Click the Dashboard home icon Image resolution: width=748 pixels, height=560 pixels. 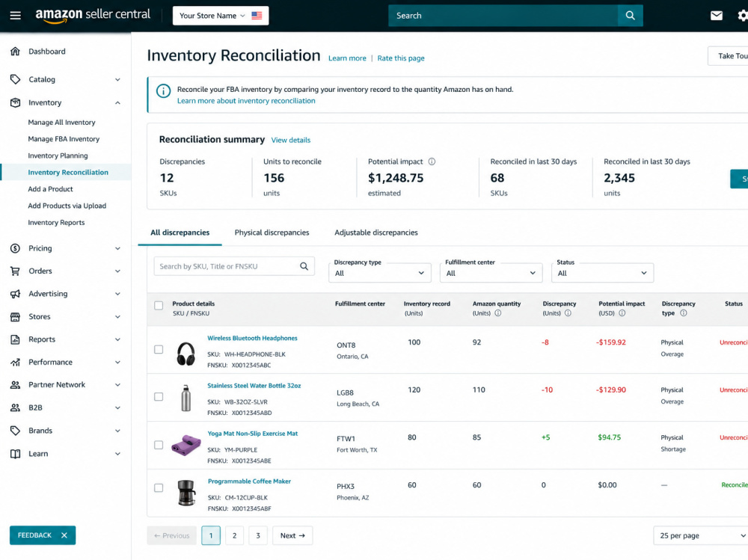[x=15, y=51]
